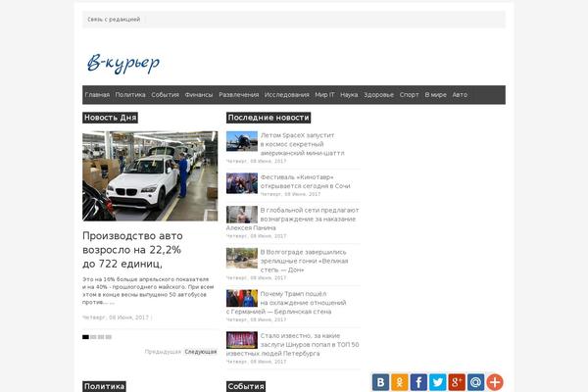588x392 pixels.
Task: Open the События menu item
Action: click(x=165, y=95)
